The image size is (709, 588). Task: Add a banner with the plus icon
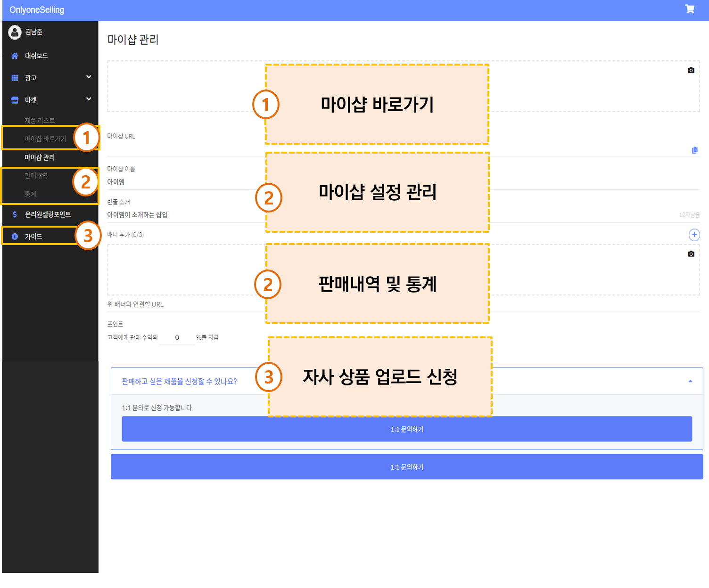click(x=694, y=235)
